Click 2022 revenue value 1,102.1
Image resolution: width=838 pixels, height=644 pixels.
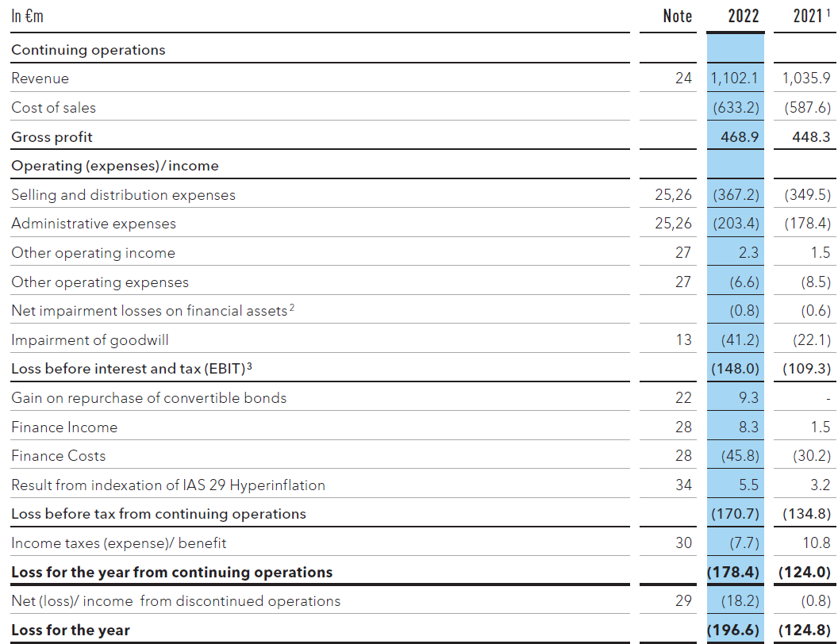pos(735,79)
